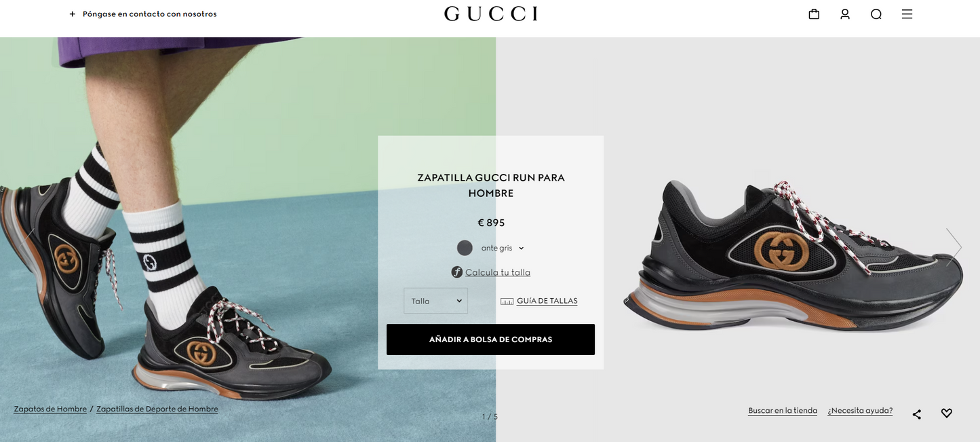Open the Guía de tallas link
980x442 pixels.
(x=547, y=301)
